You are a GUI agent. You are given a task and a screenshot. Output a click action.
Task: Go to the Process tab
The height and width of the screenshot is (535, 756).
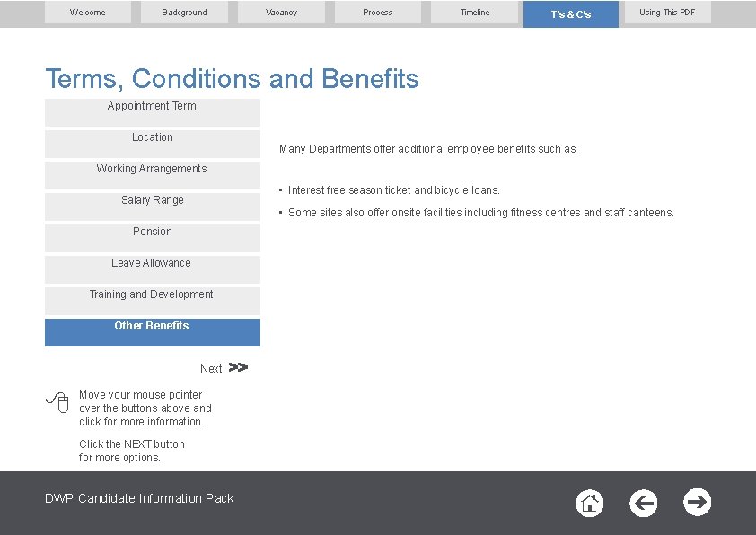(377, 13)
